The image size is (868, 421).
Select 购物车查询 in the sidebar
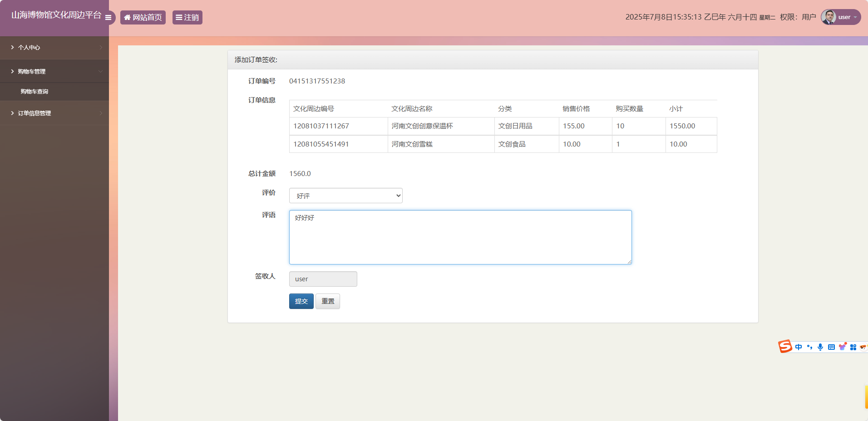35,92
